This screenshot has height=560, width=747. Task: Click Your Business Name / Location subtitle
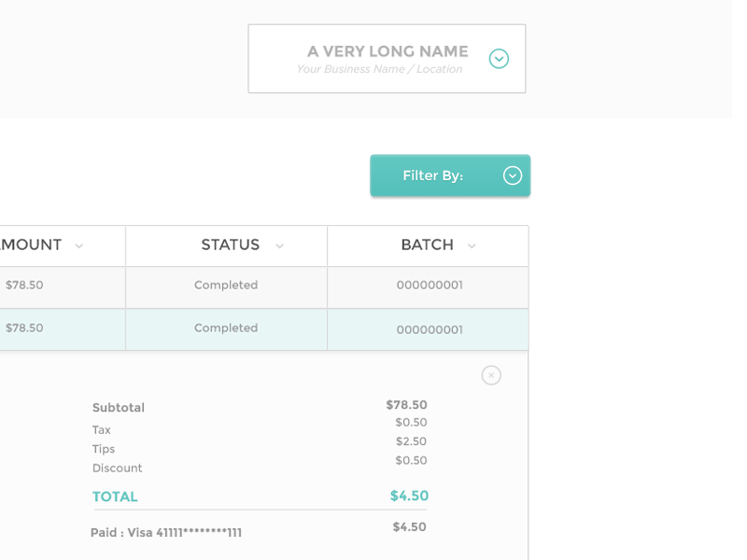coord(379,69)
